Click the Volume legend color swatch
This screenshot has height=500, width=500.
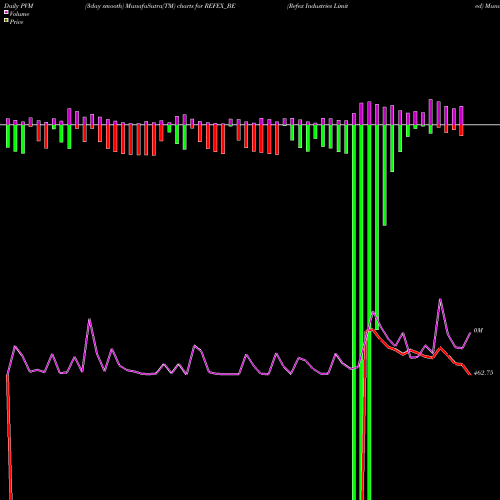tap(6, 13)
